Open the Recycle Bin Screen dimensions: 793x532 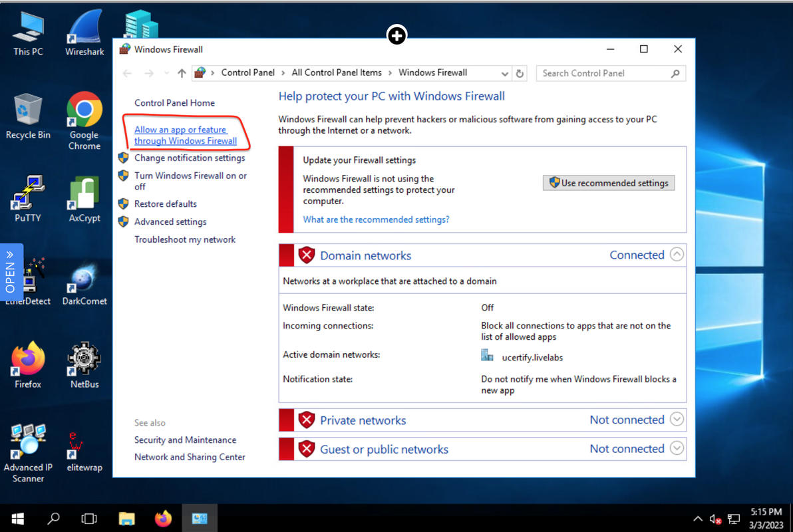pos(29,116)
